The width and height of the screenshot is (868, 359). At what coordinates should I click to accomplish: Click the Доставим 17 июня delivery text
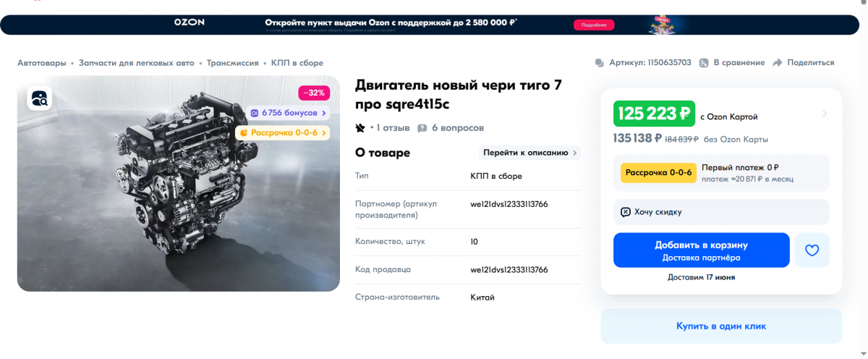coord(702,277)
